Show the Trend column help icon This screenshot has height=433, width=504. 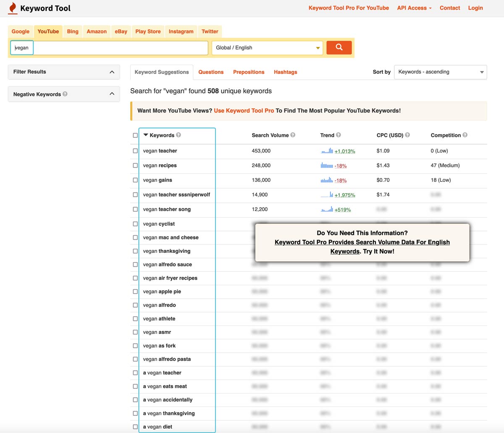point(339,135)
